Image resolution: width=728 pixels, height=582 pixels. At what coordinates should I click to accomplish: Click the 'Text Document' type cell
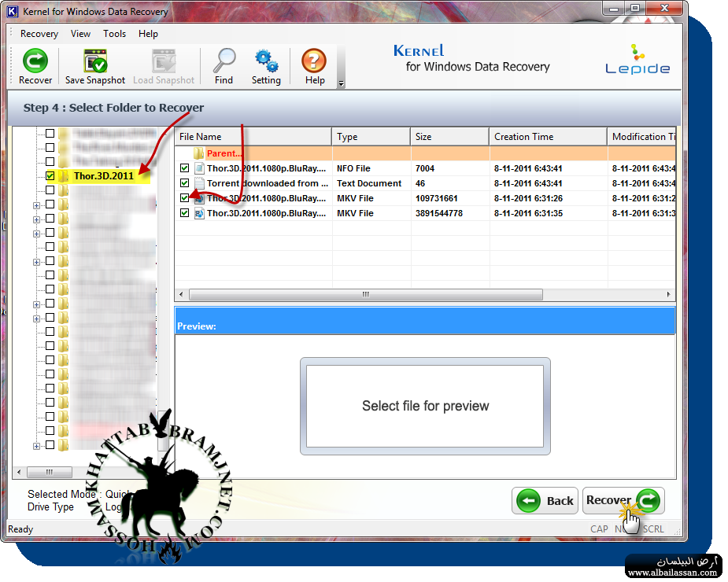tap(369, 183)
